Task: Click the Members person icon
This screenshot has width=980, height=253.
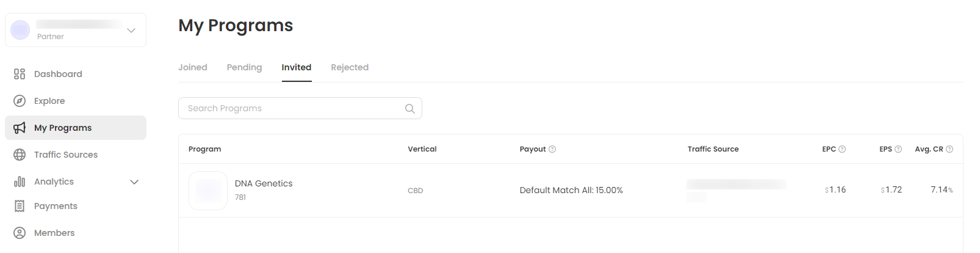Action: click(20, 233)
